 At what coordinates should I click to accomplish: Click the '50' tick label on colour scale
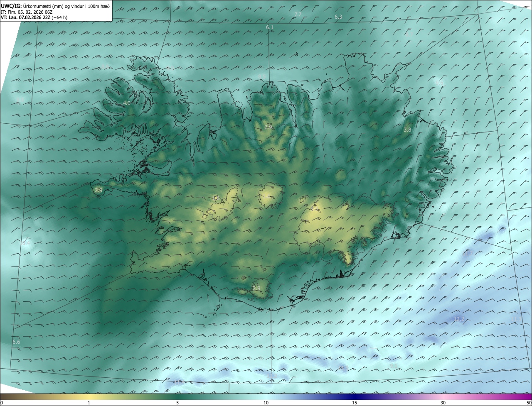click(x=529, y=403)
